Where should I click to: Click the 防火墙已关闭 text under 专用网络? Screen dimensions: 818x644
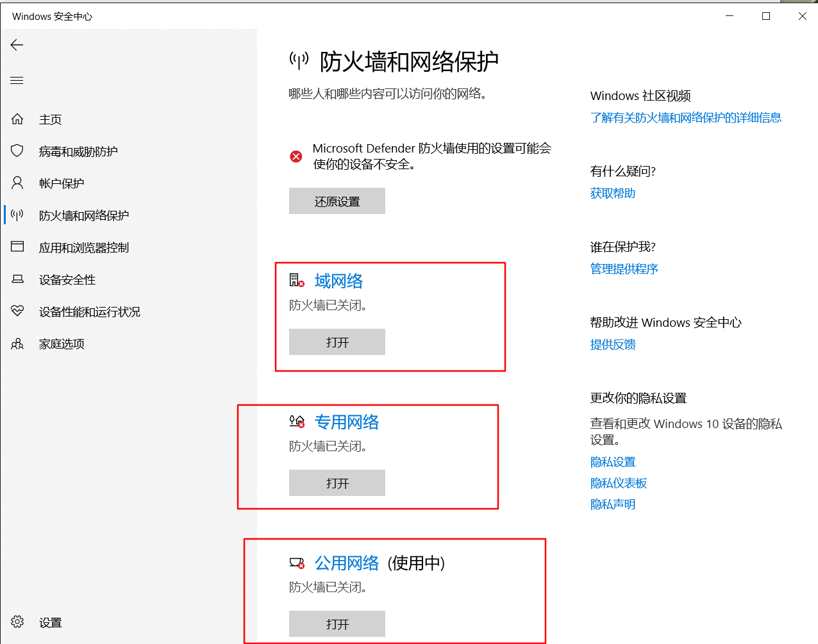pyautogui.click(x=328, y=446)
